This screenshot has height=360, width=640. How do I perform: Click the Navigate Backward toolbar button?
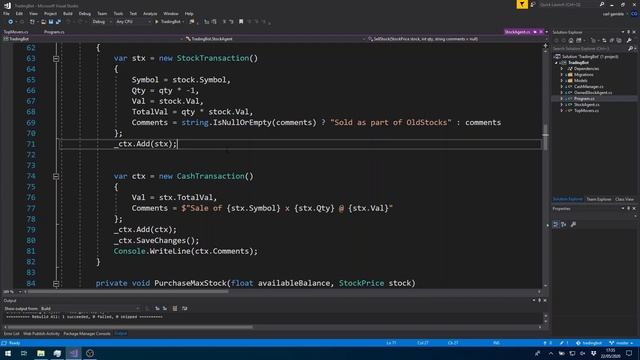click(10, 22)
